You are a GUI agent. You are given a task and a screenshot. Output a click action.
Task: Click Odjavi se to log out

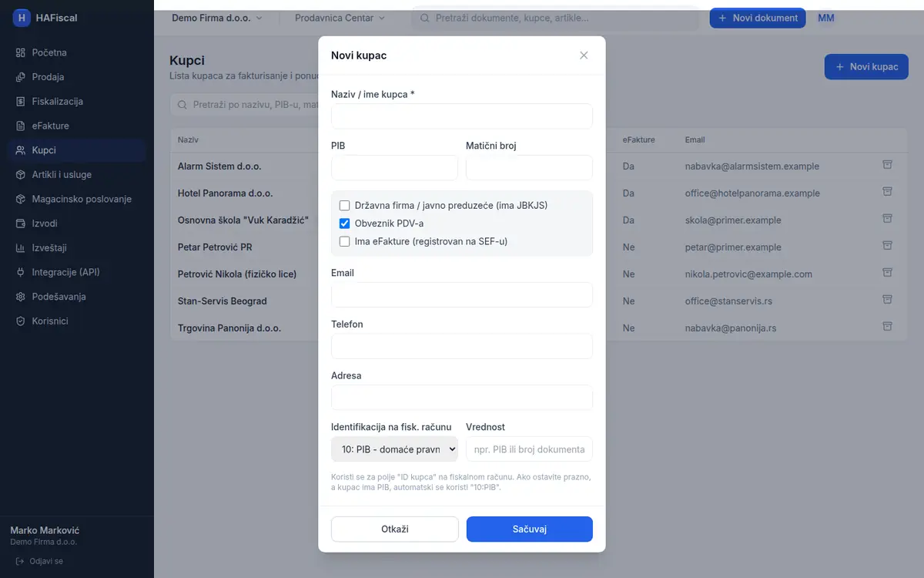39,561
